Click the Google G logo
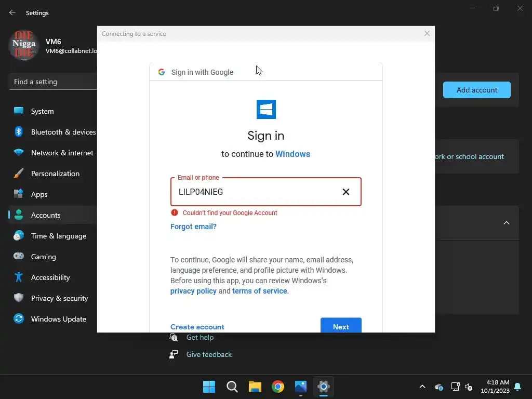 (x=162, y=72)
